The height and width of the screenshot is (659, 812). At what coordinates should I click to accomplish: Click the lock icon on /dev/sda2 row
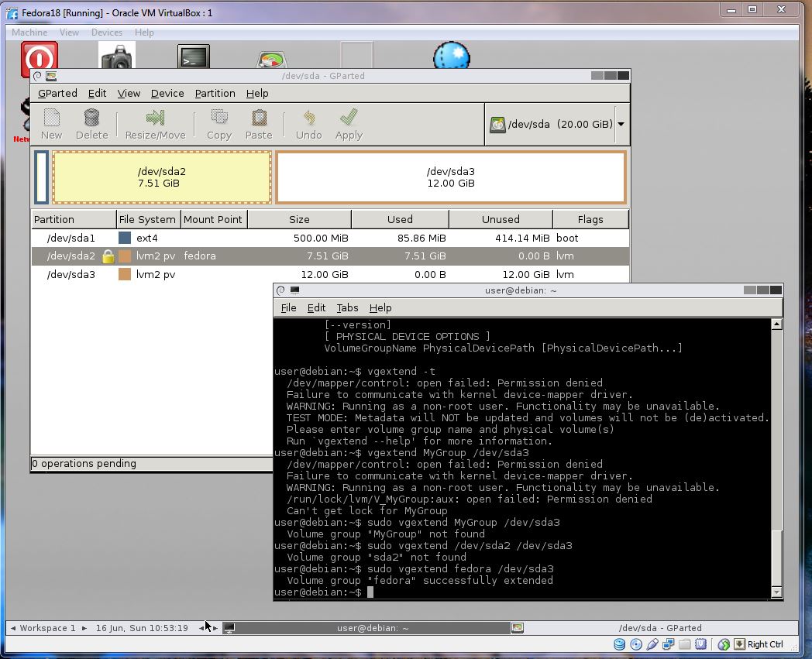click(108, 256)
